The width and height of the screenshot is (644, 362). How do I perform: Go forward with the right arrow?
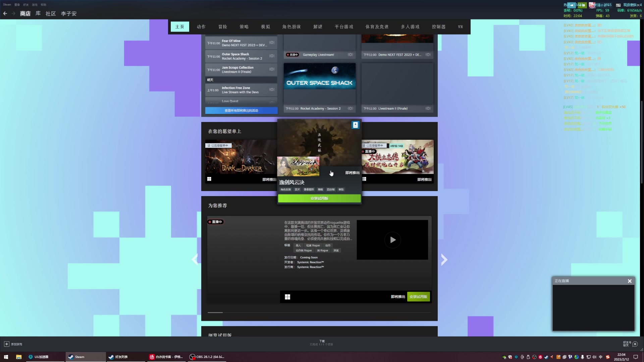coord(13,13)
